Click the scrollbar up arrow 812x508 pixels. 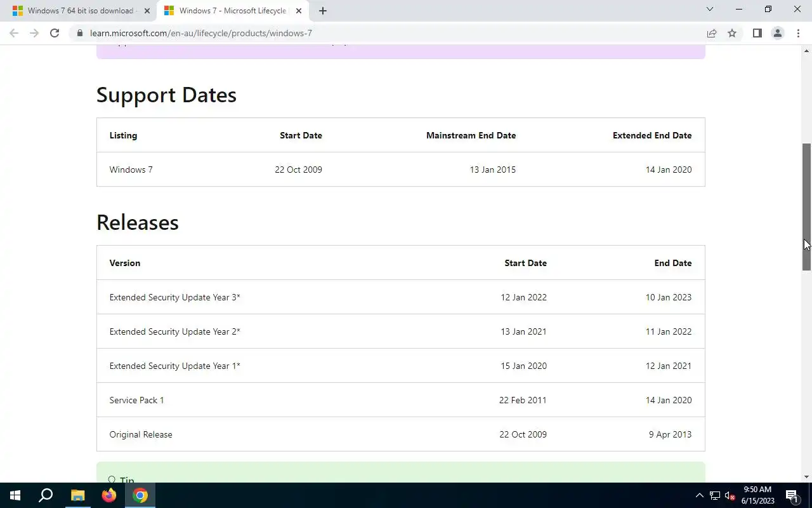[806, 51]
